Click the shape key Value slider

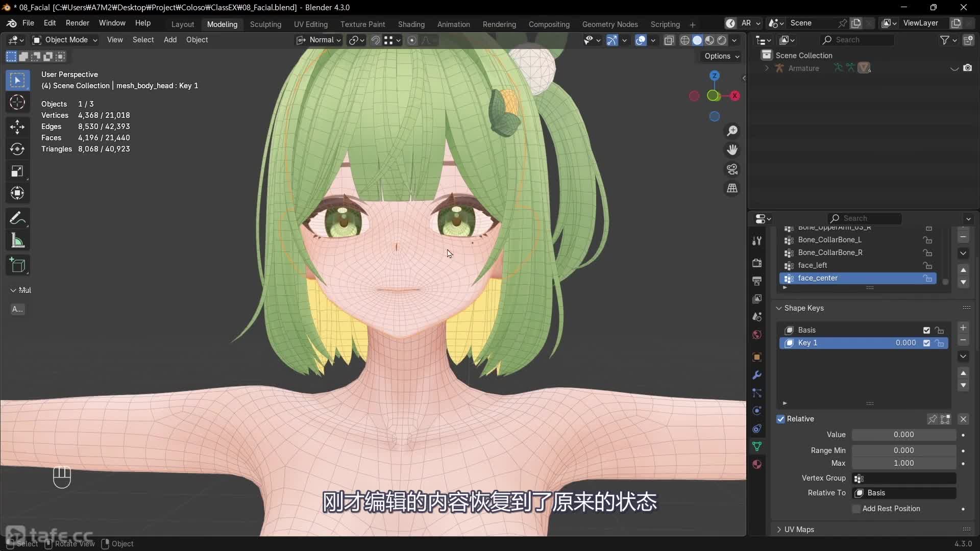pyautogui.click(x=903, y=435)
